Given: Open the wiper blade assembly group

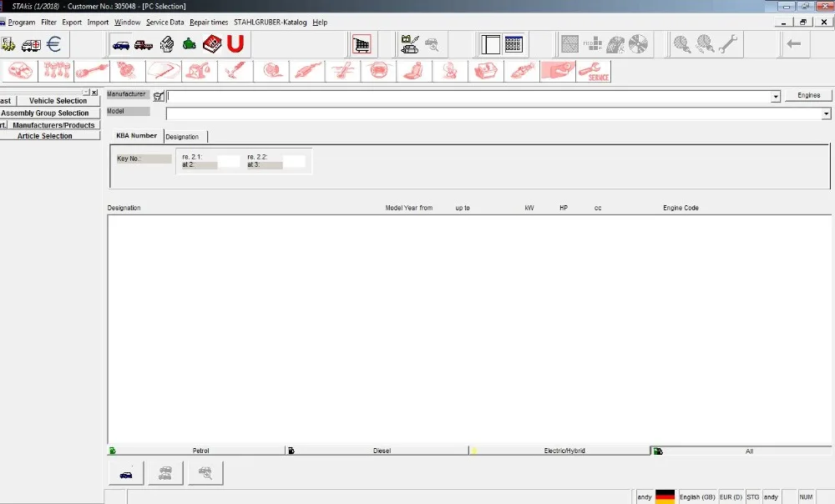Looking at the screenshot, I should [x=164, y=71].
